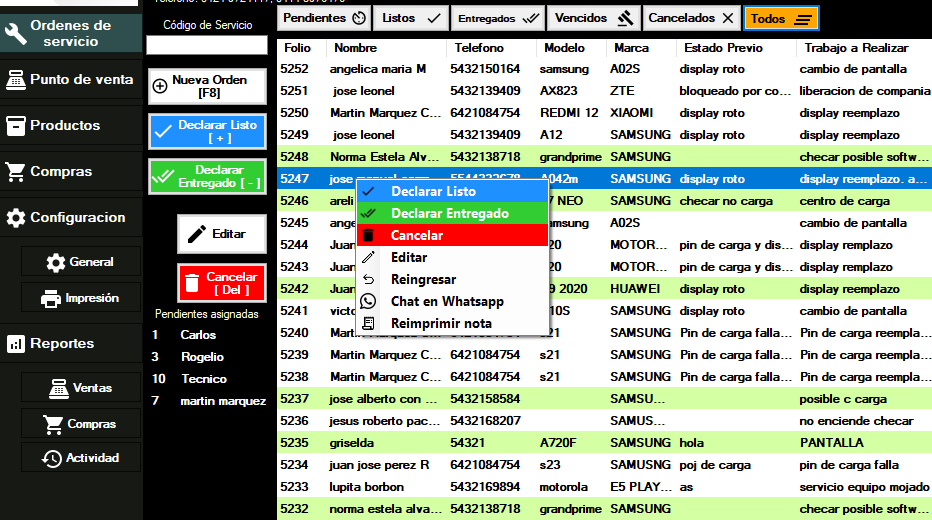
Task: Click the pencil icon on Editar button
Action: (197, 234)
